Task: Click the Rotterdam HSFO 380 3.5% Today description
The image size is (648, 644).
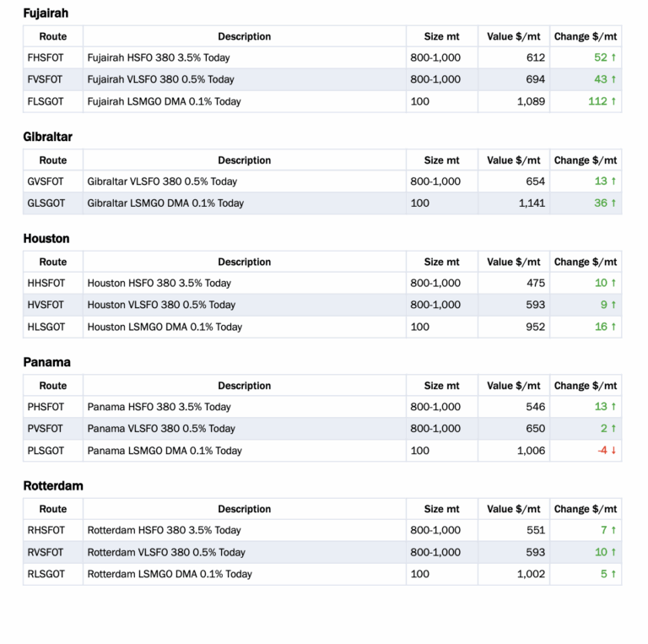Action: point(164,531)
